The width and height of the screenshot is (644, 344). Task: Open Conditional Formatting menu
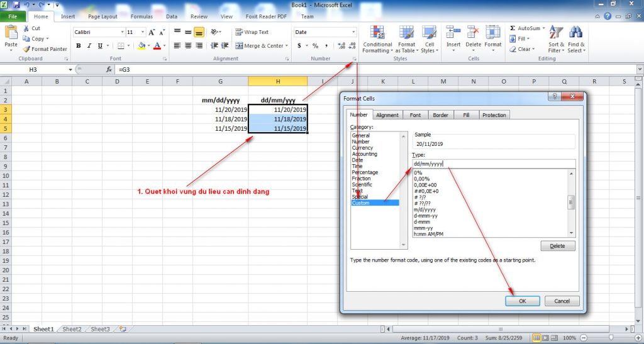[x=377, y=40]
